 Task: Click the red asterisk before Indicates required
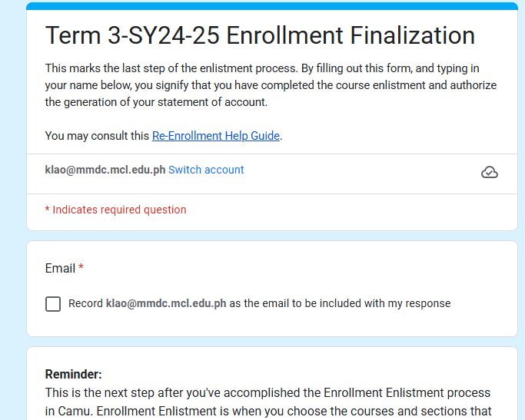[x=47, y=210]
